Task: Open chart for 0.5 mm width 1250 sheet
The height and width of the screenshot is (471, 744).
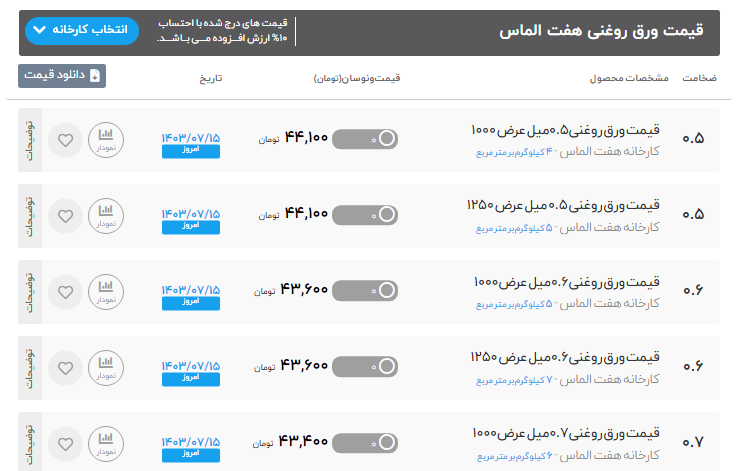Action: (x=106, y=215)
